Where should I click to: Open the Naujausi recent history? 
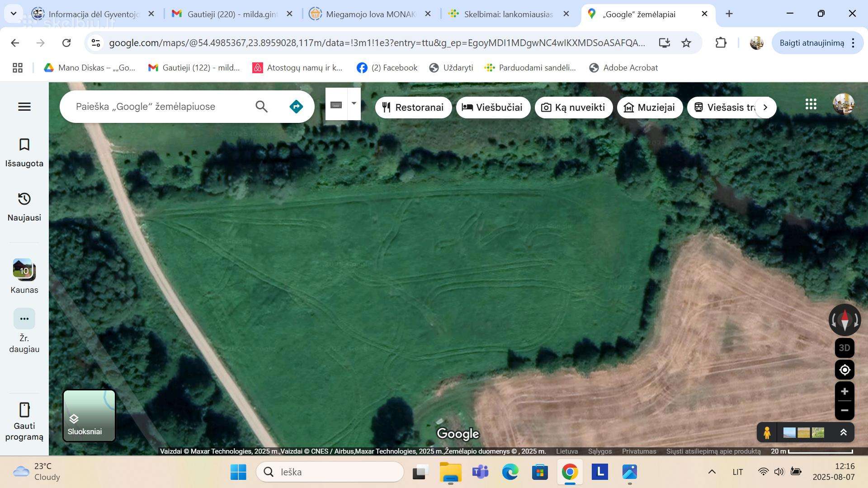click(24, 207)
